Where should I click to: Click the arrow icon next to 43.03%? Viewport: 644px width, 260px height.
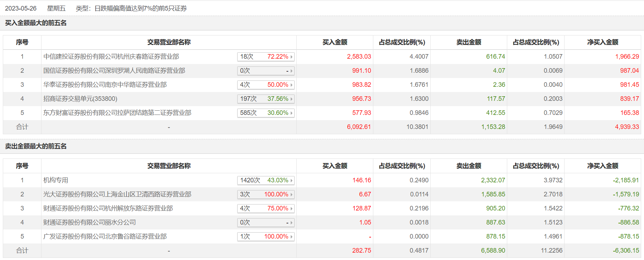point(291,181)
